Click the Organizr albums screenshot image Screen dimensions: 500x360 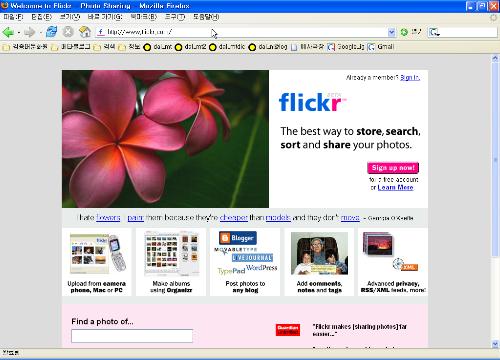(x=171, y=254)
